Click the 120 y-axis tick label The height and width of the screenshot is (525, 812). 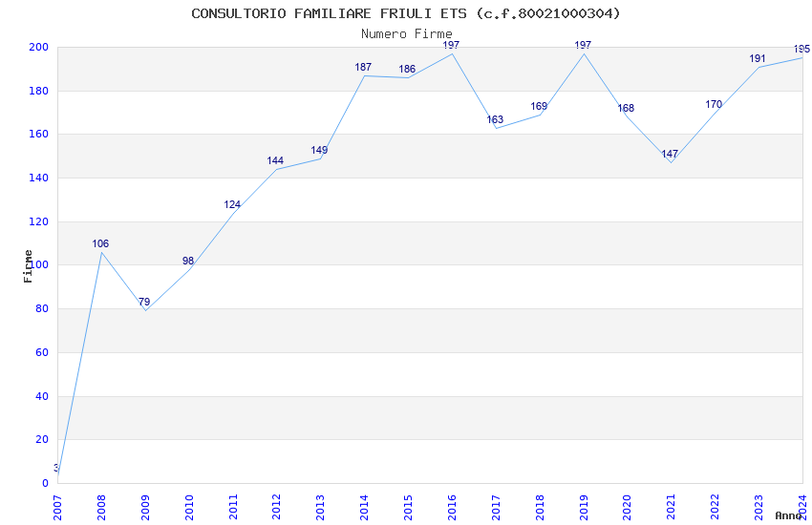38,221
